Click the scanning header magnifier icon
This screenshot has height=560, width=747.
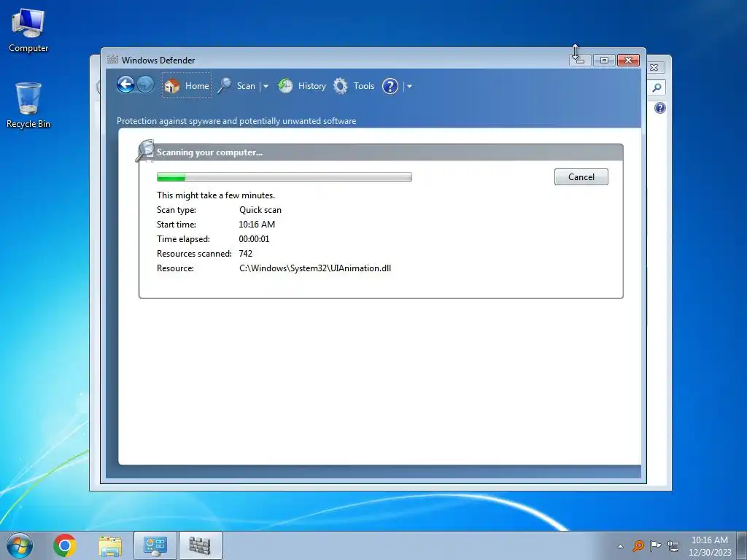point(145,151)
